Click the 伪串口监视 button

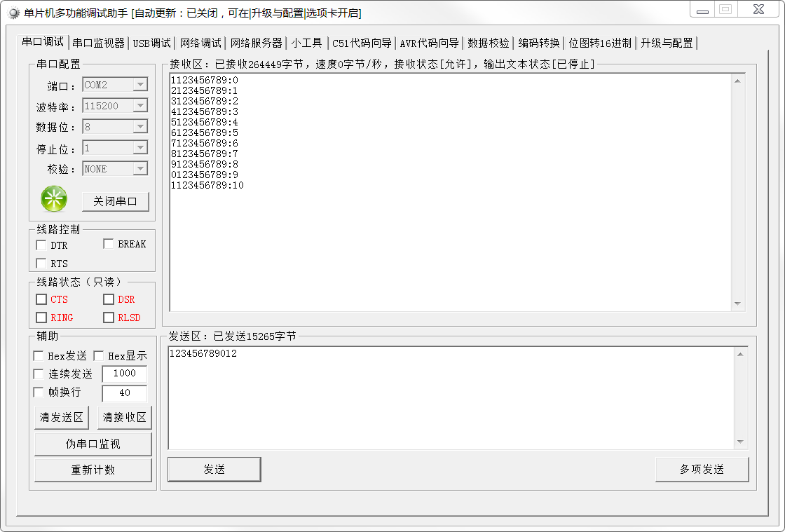pos(93,444)
